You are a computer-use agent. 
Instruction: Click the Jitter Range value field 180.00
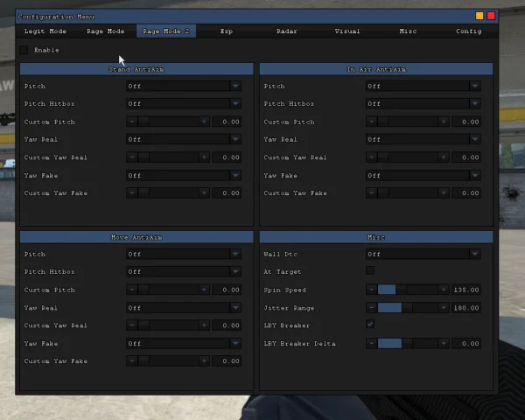pos(466,307)
